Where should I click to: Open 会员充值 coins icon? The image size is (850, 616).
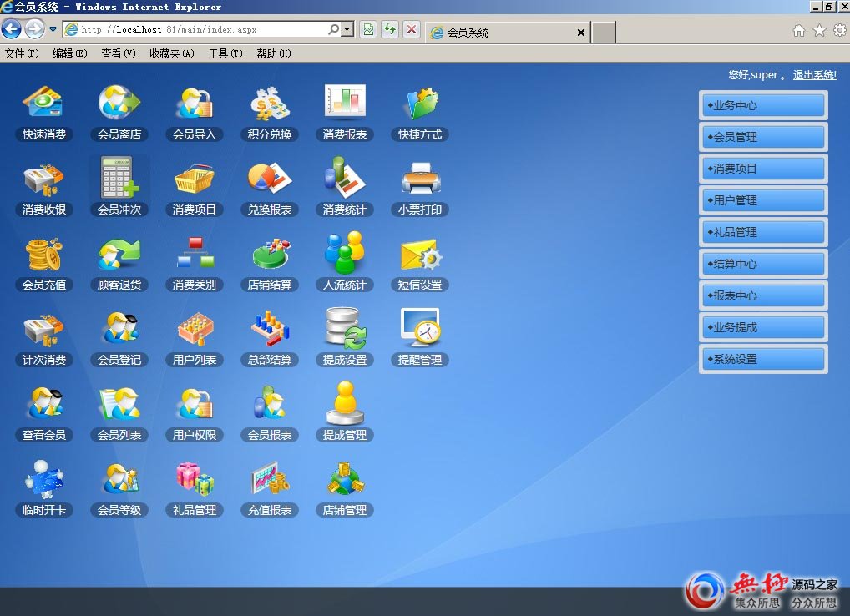44,263
